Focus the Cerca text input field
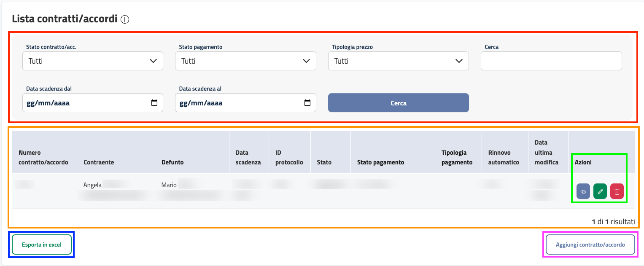Image resolution: width=644 pixels, height=266 pixels. point(551,61)
